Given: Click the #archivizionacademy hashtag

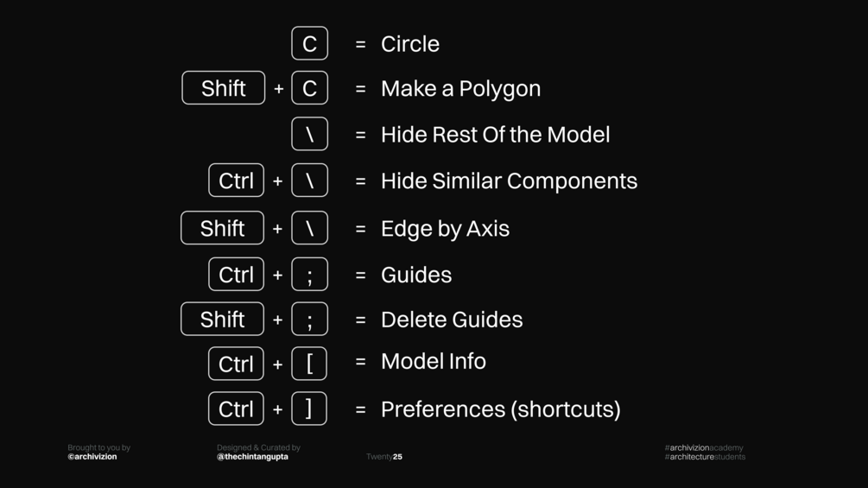Looking at the screenshot, I should 703,447.
